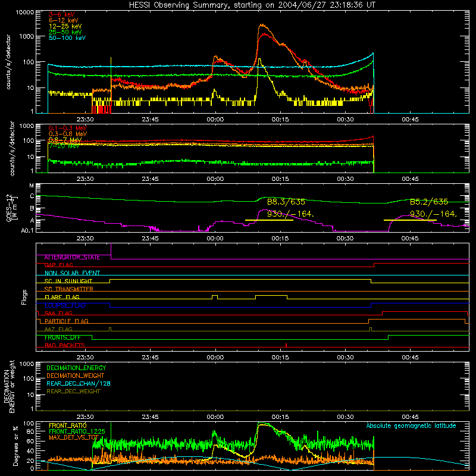Click the HESSI Observing Summary title text
The height and width of the screenshot is (476, 476).
click(252, 5)
